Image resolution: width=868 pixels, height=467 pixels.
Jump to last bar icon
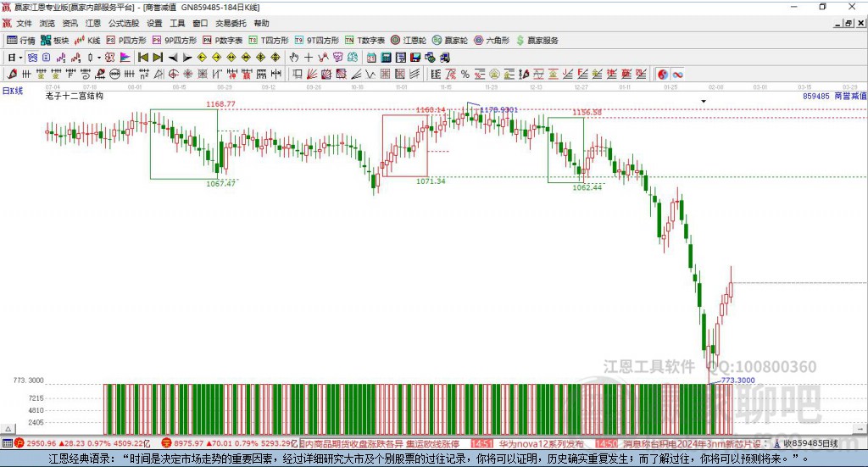point(158,58)
